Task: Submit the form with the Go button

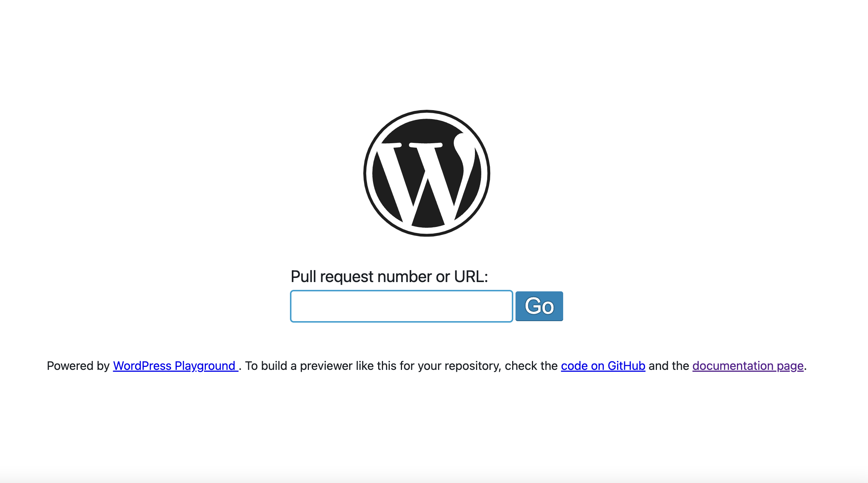Action: (539, 306)
